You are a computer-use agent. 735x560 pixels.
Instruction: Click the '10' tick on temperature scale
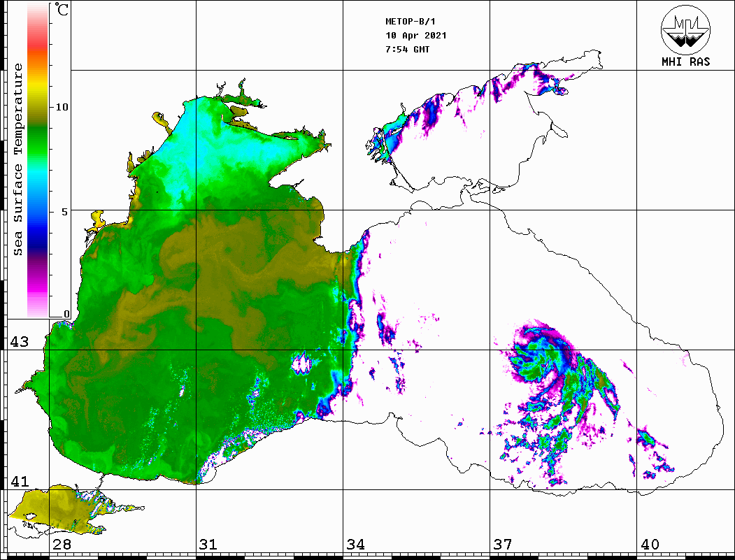62,107
